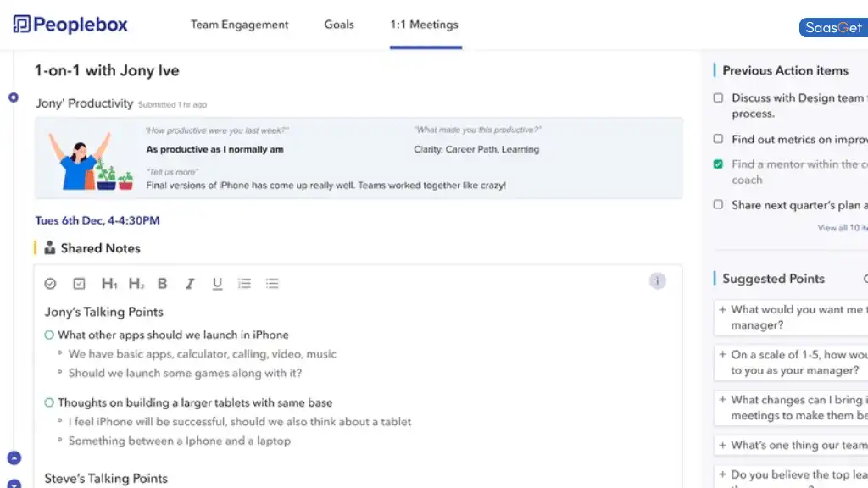Click 'As productive as I normally am' answer

(x=214, y=149)
